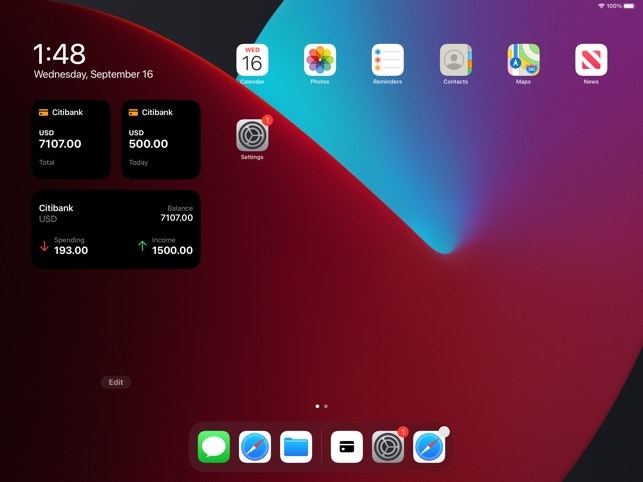Screen dimensions: 643x482
Task: Open the Citibank Today 500.00 widget
Action: pyautogui.click(x=161, y=139)
